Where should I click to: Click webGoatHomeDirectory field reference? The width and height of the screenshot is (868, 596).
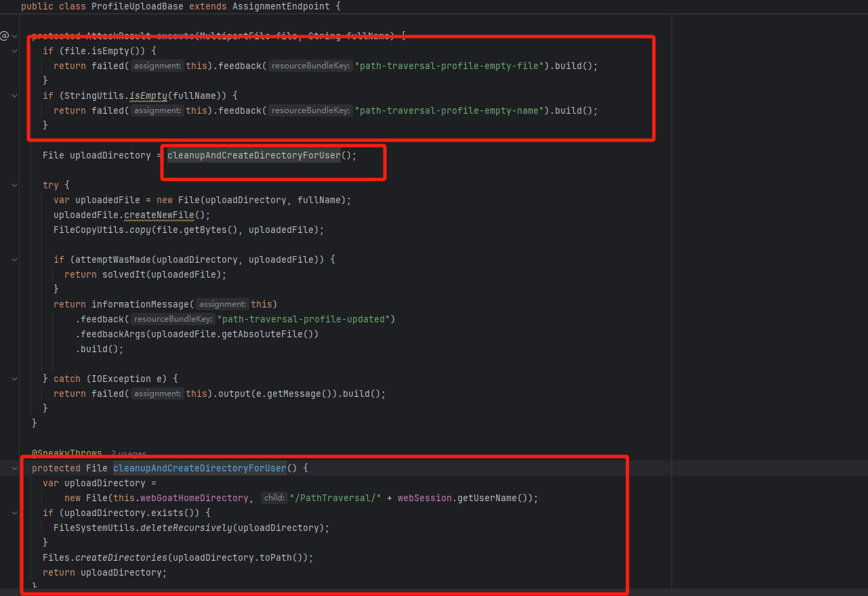tap(194, 498)
